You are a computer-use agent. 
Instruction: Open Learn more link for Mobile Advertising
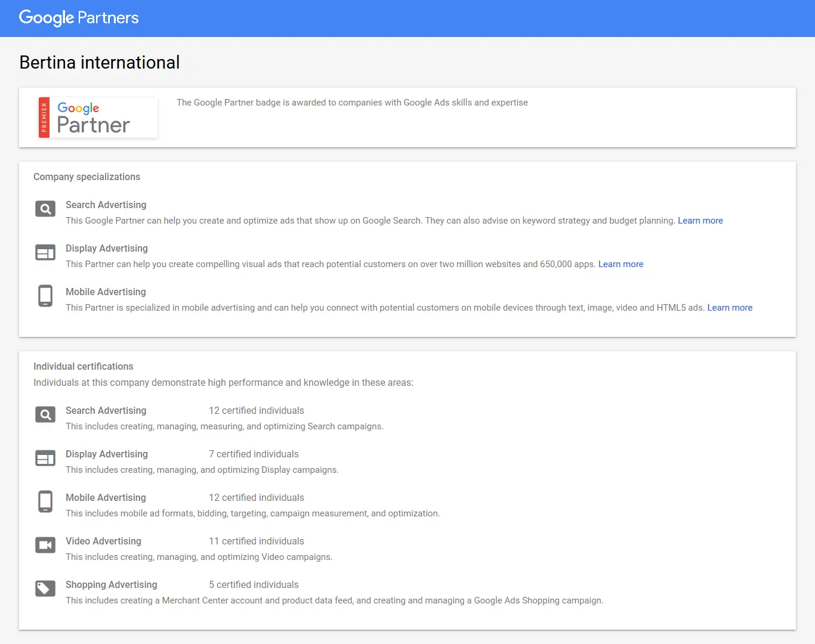click(x=729, y=308)
